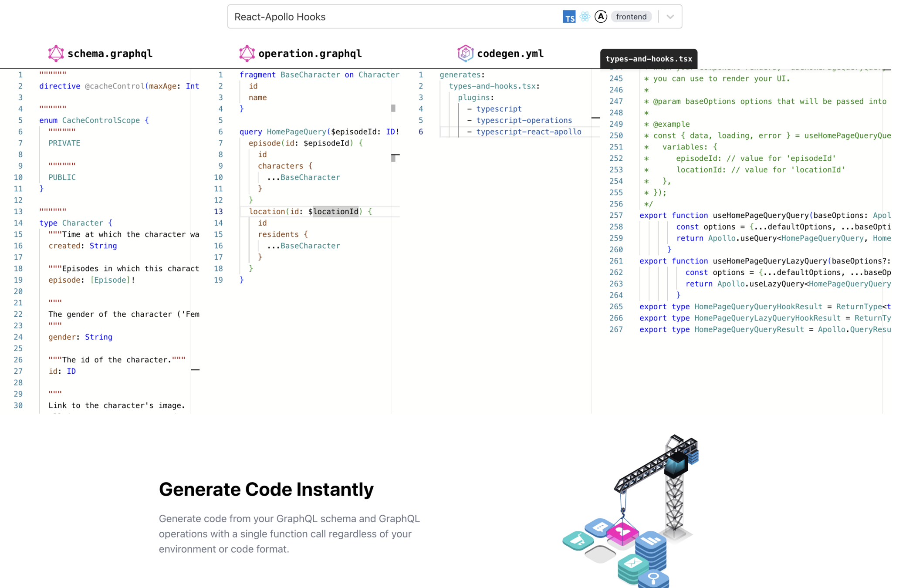906x588 pixels.
Task: Open the React-Apollo Hooks example dropdown arrow
Action: click(x=670, y=17)
